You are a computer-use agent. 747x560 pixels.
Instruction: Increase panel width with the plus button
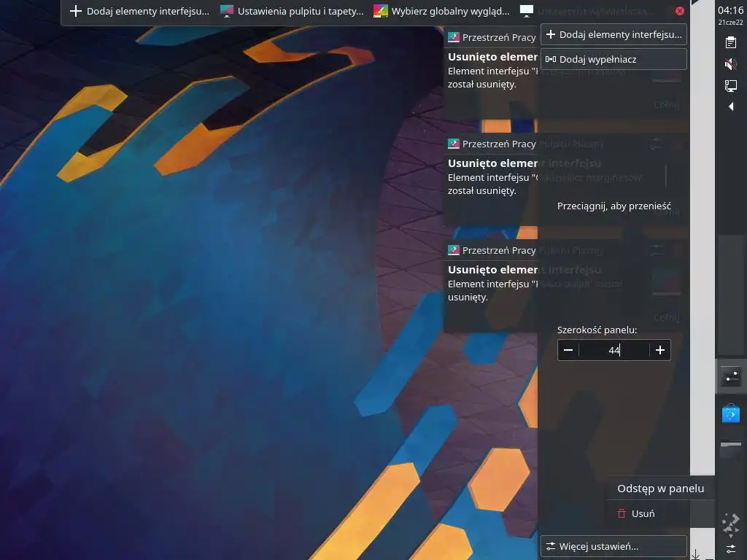point(659,350)
